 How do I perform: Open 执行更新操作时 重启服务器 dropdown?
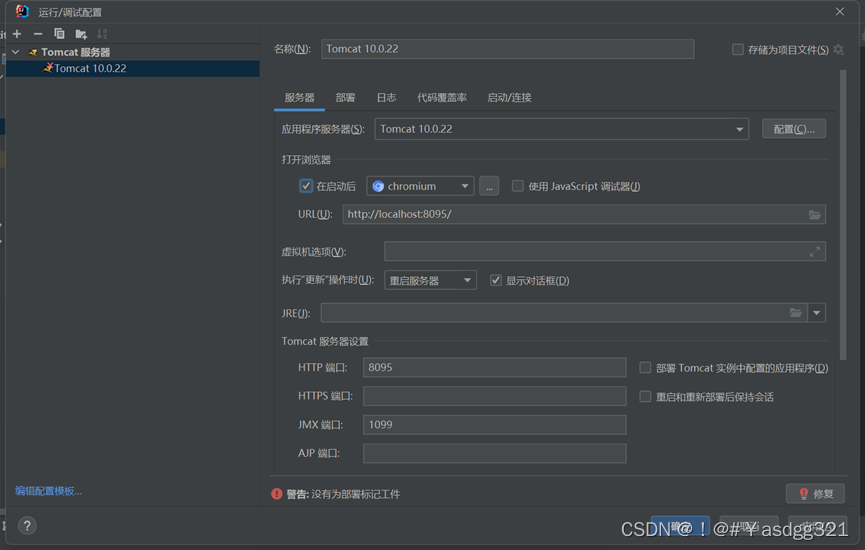point(430,280)
